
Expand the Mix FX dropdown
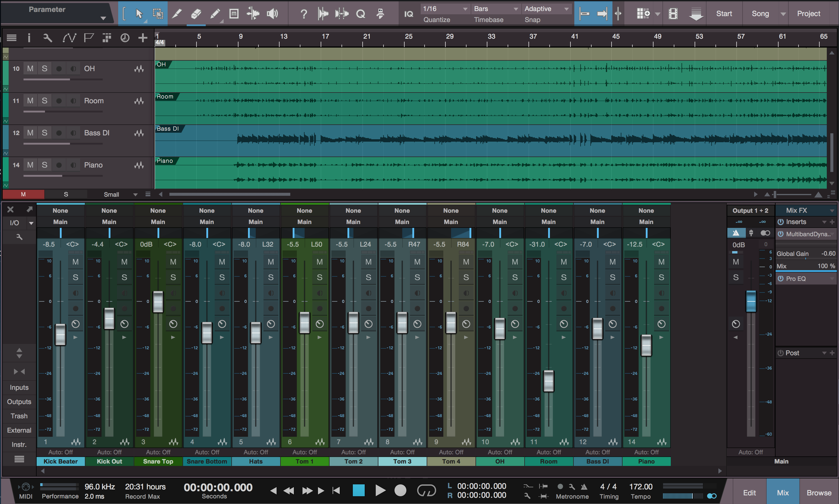pyautogui.click(x=832, y=211)
